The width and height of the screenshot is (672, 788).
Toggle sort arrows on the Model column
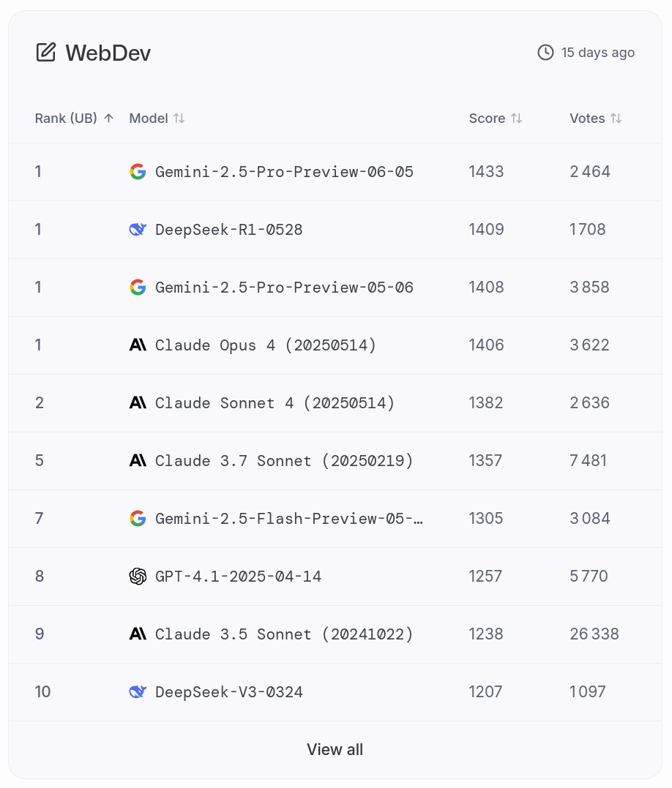pyautogui.click(x=179, y=119)
